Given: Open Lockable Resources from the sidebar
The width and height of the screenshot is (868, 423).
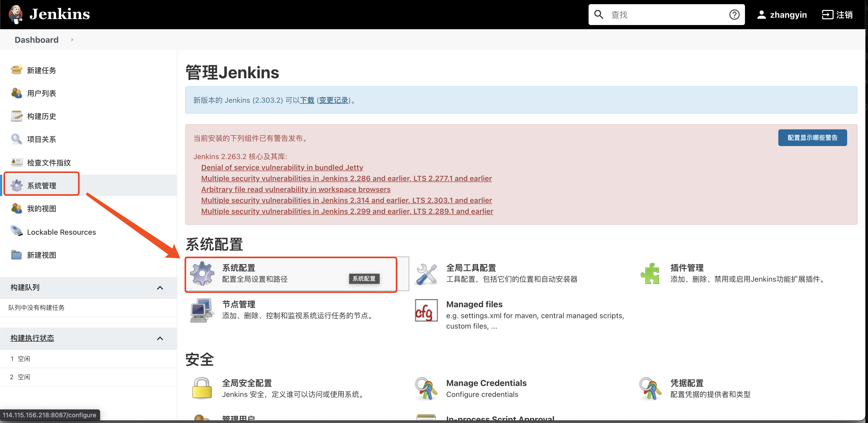Looking at the screenshot, I should (x=61, y=232).
